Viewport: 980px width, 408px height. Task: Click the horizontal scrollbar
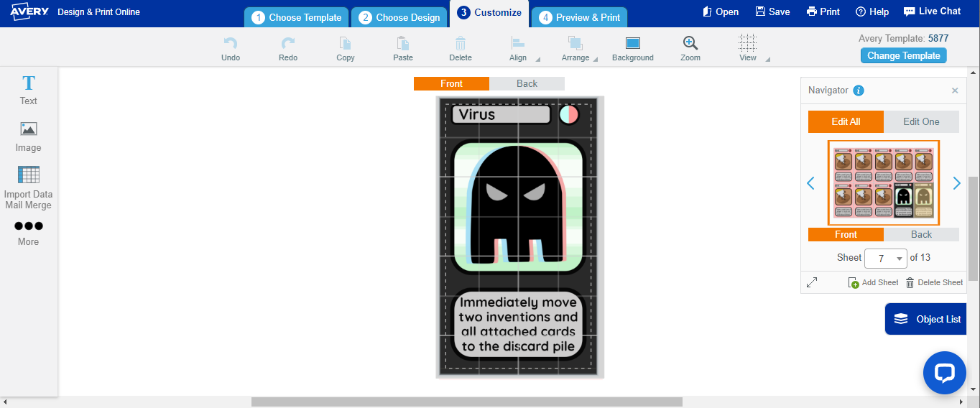pyautogui.click(x=466, y=402)
